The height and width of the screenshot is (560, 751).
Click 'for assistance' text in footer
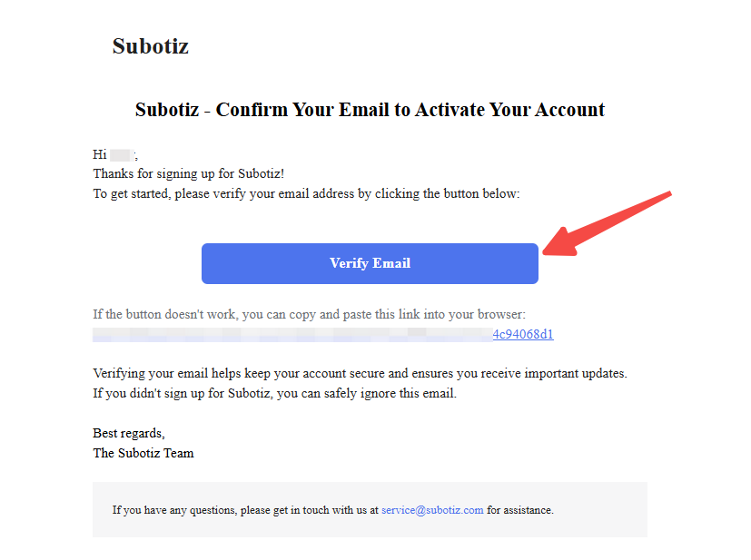point(520,510)
